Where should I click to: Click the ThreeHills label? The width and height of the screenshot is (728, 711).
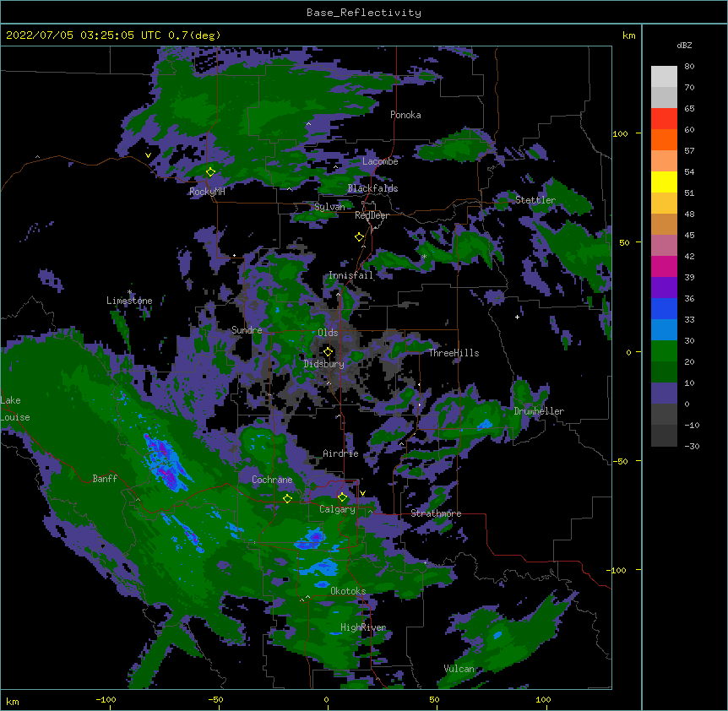pos(454,353)
